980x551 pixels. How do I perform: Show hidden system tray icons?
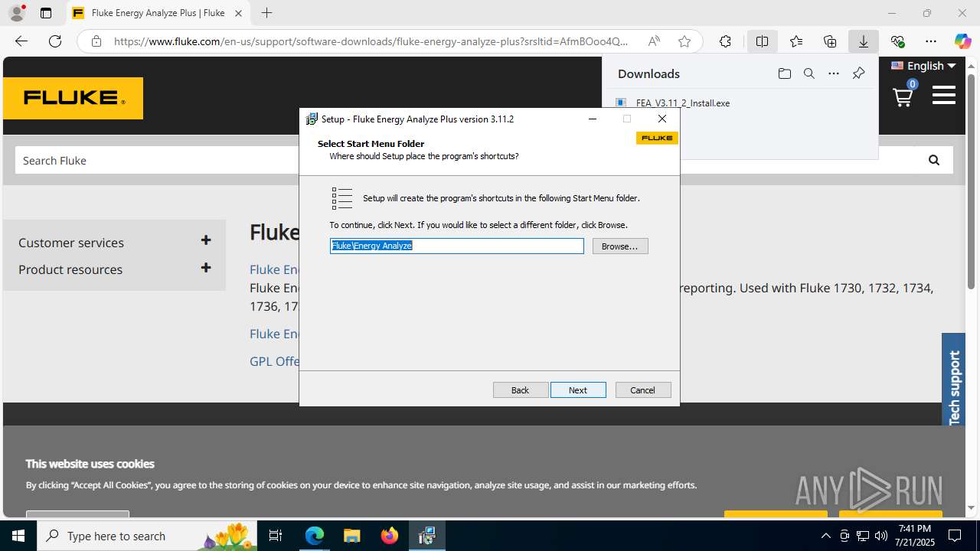coord(825,536)
